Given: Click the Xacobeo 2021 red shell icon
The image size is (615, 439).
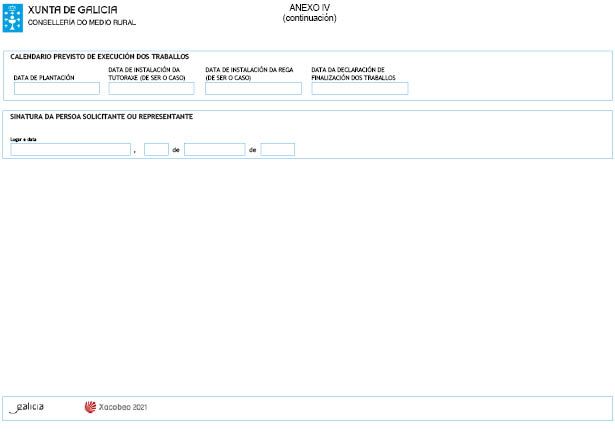Looking at the screenshot, I should [x=90, y=407].
